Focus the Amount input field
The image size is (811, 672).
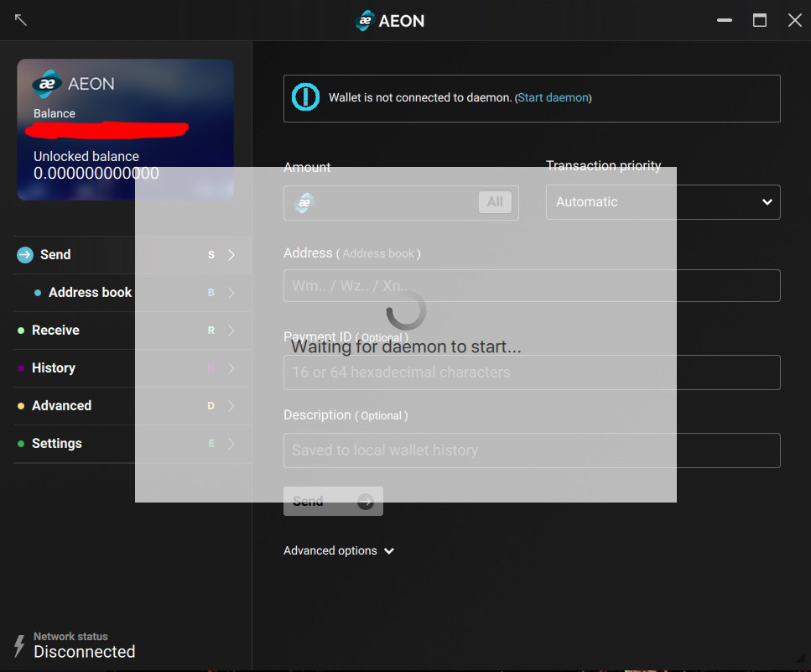coord(401,203)
